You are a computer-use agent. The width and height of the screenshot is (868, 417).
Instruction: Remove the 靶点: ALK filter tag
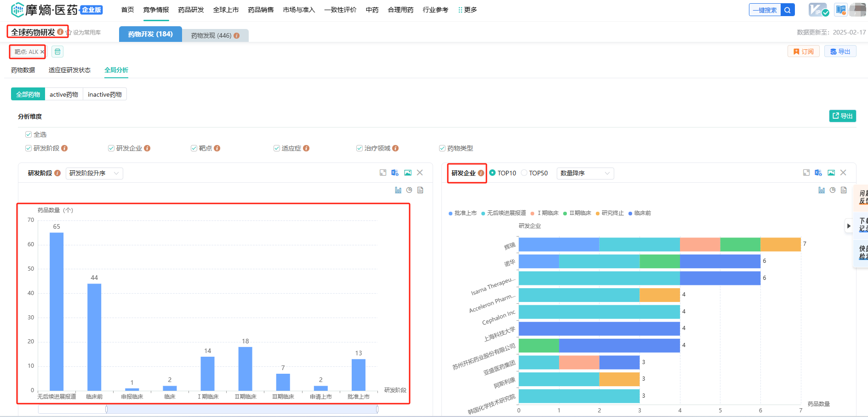point(42,52)
